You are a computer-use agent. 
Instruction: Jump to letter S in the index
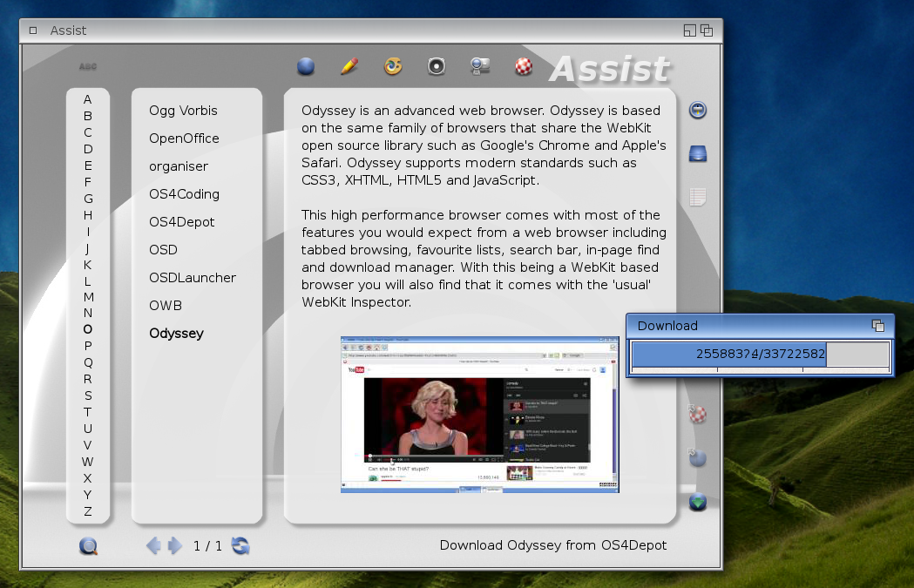(87, 395)
